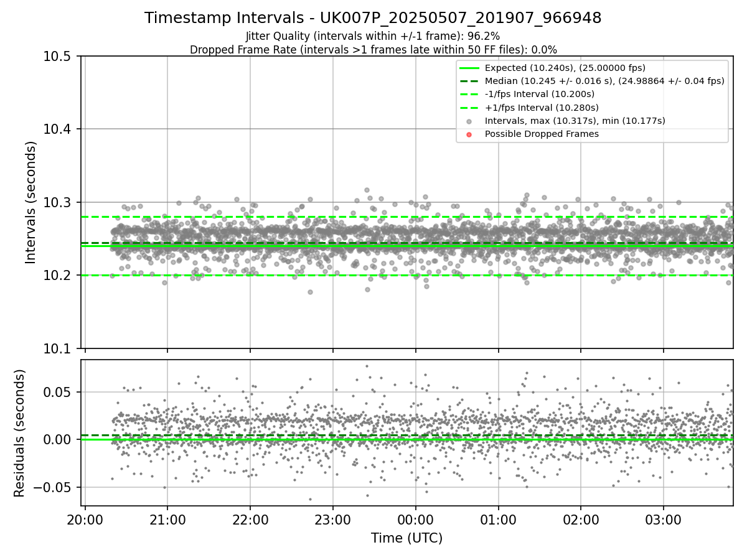Select the Jitter Quality 96.2% subtitle text
The width and height of the screenshot is (747, 560).
point(373,36)
